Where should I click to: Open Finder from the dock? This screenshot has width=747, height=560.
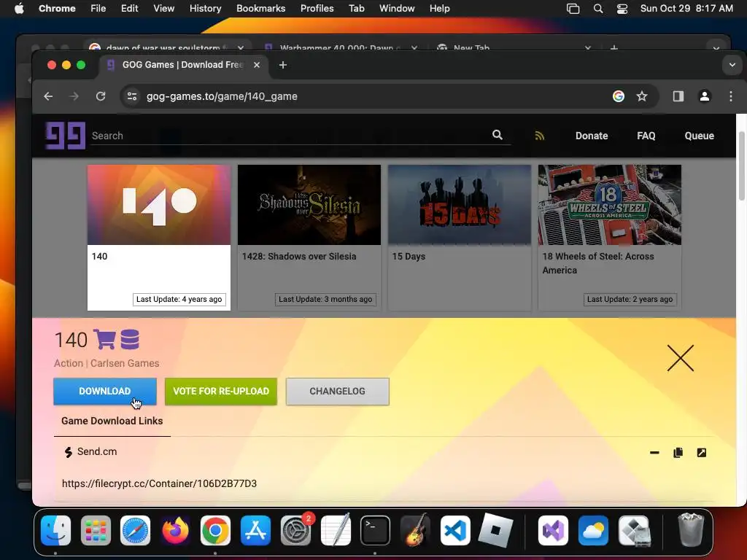coord(55,530)
